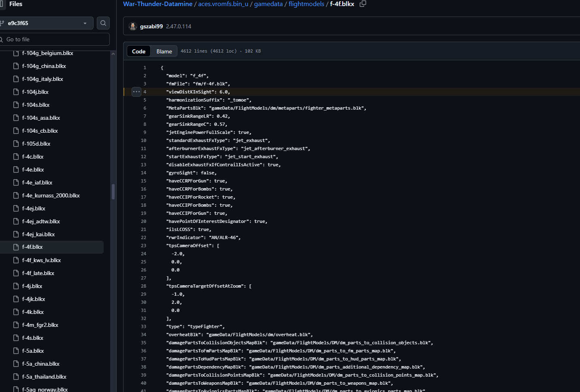Click the "4612 lines (4612 loc) · 102 KB" text

point(221,51)
